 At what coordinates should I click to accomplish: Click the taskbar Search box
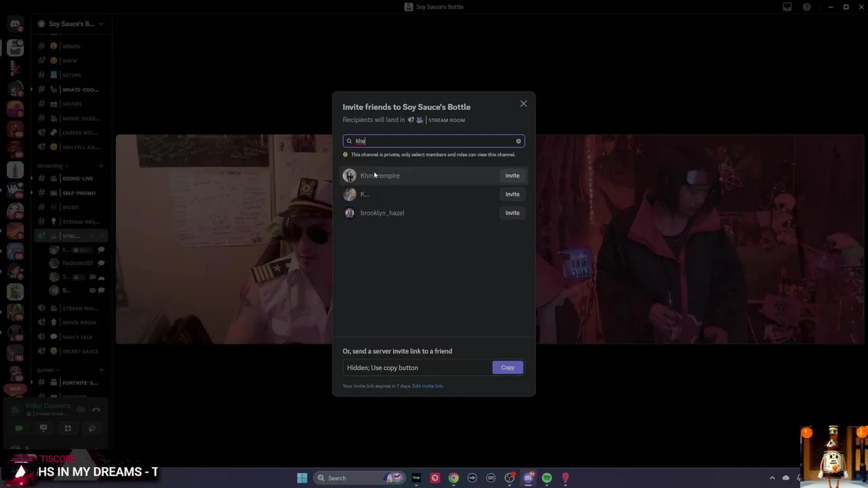click(x=358, y=478)
